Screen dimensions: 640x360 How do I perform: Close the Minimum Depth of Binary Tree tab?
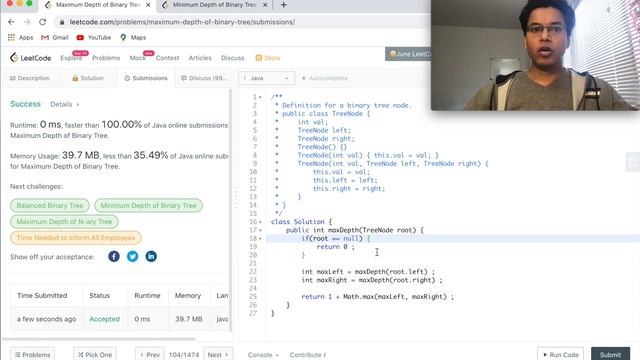265,5
